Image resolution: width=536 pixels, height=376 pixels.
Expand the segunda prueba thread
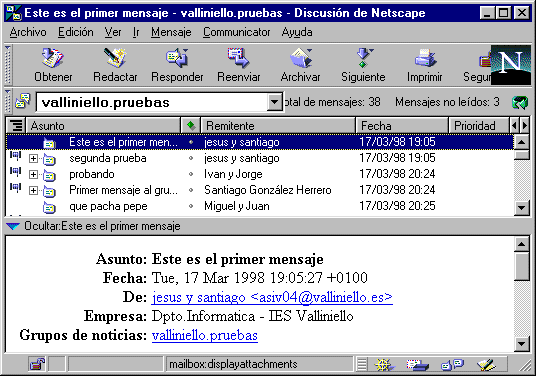pyautogui.click(x=33, y=158)
